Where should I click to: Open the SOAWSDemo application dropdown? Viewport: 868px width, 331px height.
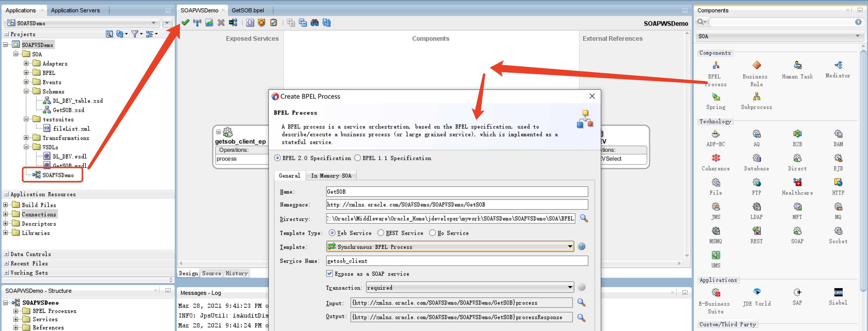82,23
